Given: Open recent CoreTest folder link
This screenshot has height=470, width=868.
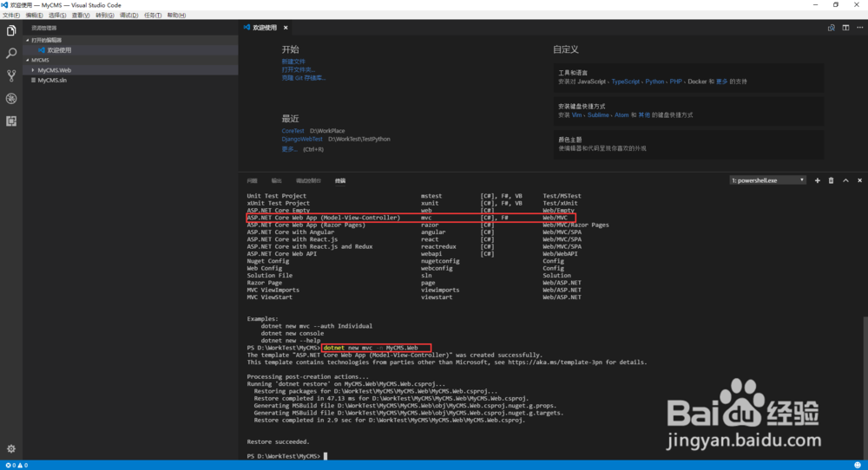Looking at the screenshot, I should point(293,131).
